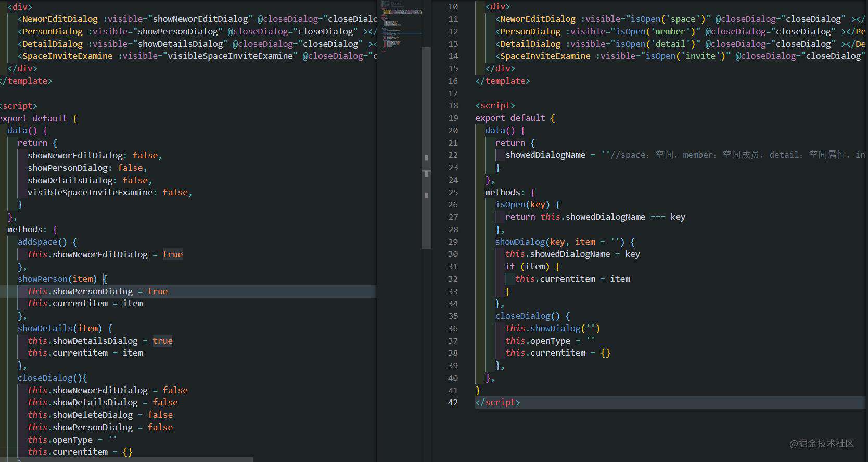Click 'visibleSpaceInviteExamine: false,' in left editor
868x462 pixels.
pos(110,193)
